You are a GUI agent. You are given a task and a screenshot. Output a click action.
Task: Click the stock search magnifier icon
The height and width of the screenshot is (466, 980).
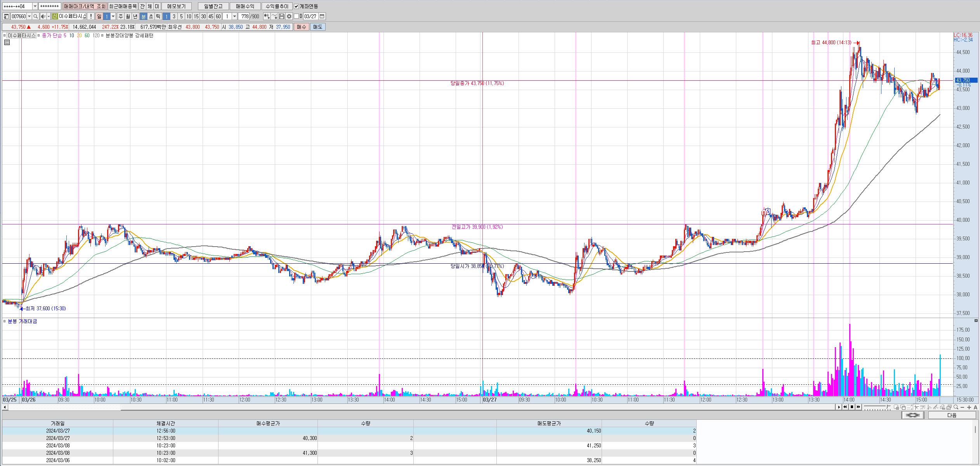pyautogui.click(x=36, y=16)
